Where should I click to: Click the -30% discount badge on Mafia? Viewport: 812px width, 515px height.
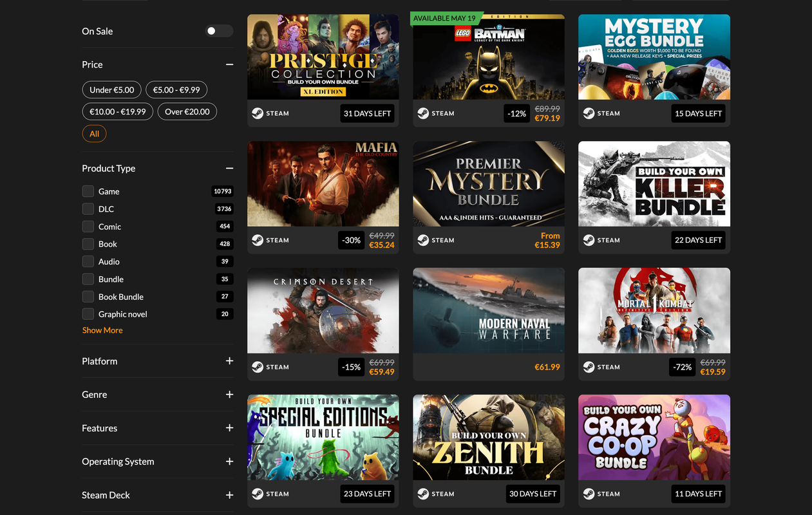[352, 240]
